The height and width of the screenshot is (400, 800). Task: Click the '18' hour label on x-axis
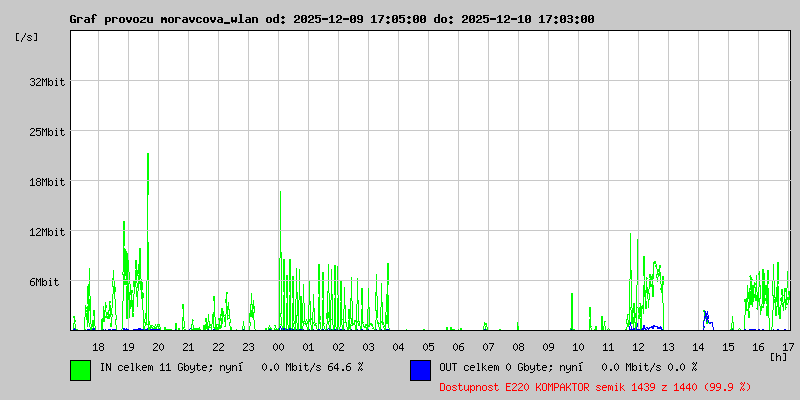(x=98, y=347)
